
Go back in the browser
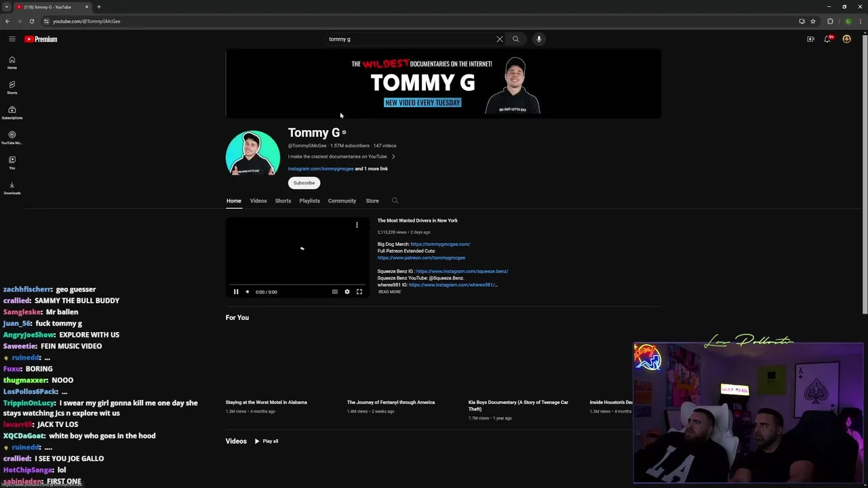coord(7,21)
